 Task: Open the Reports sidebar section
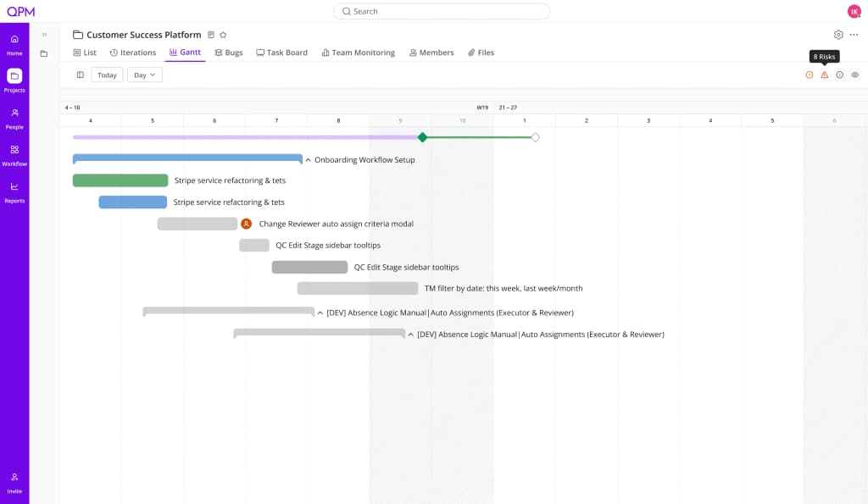[14, 192]
